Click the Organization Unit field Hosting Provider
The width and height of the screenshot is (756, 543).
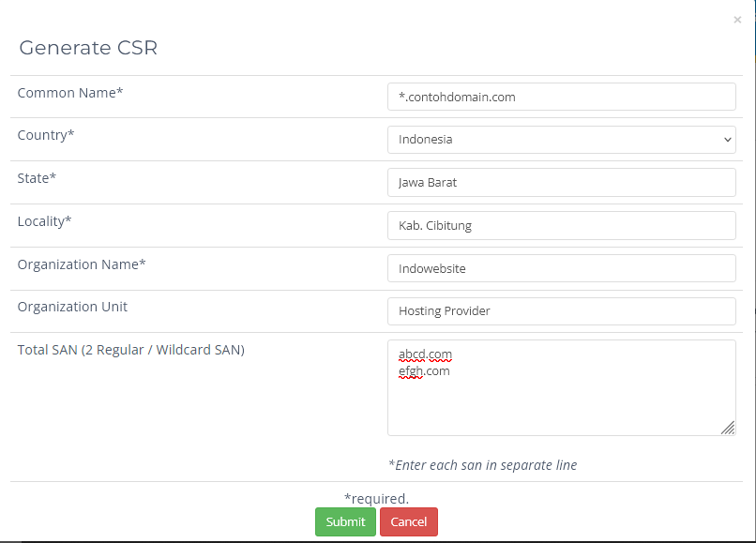561,311
